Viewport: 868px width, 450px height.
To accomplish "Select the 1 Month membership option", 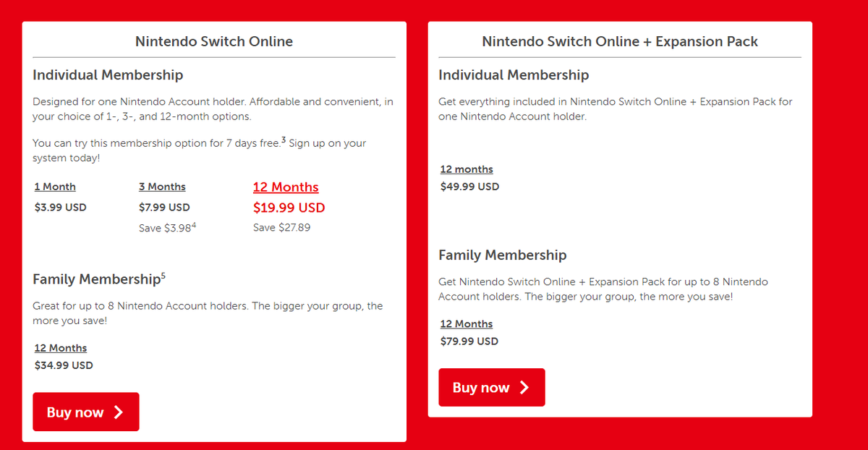I will coord(54,186).
